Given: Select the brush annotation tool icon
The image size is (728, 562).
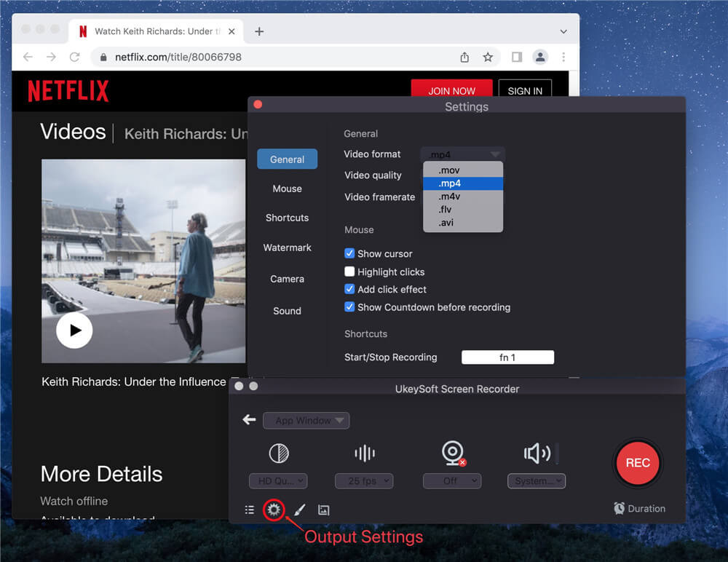Looking at the screenshot, I should pyautogui.click(x=299, y=510).
